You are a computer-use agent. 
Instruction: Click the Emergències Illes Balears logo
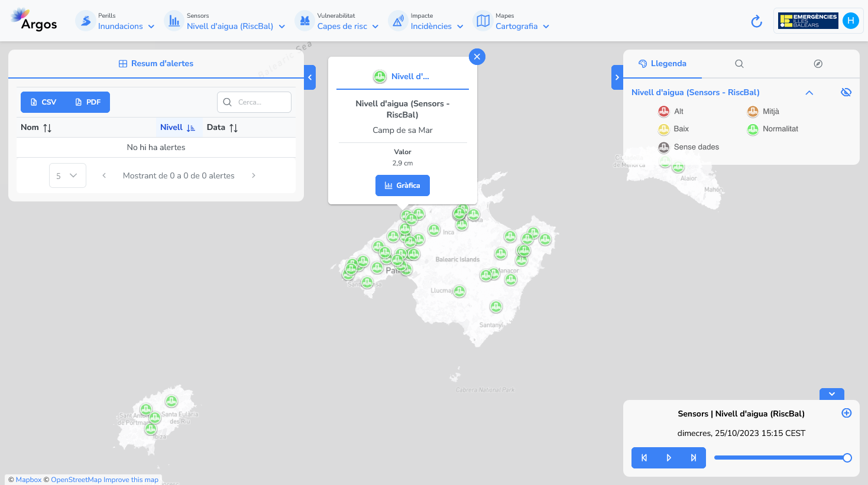coord(808,21)
